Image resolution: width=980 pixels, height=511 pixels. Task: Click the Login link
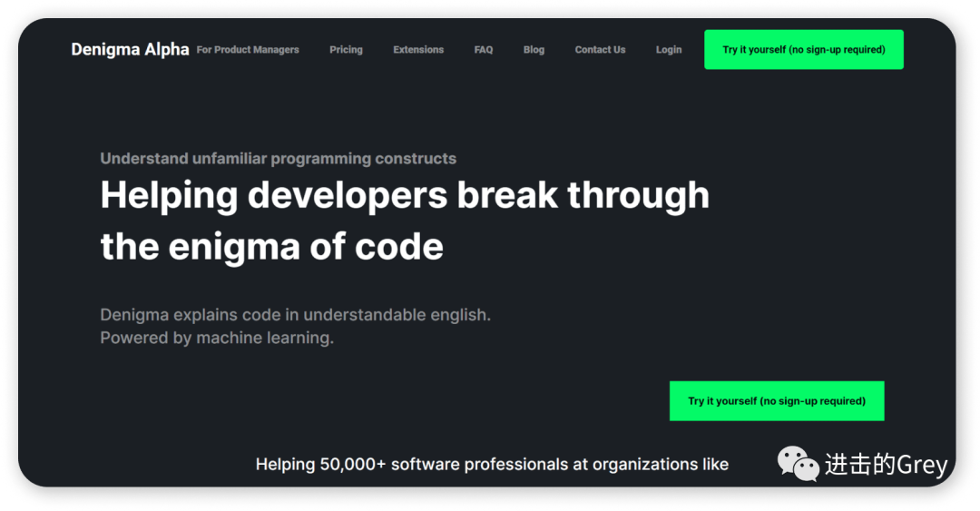(x=669, y=49)
